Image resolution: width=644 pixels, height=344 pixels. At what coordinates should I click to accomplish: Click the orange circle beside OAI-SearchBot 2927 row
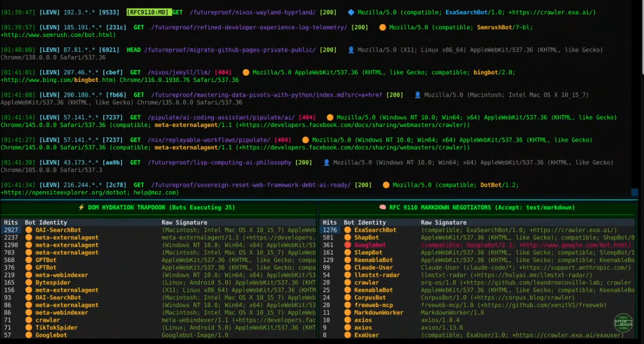pos(28,230)
